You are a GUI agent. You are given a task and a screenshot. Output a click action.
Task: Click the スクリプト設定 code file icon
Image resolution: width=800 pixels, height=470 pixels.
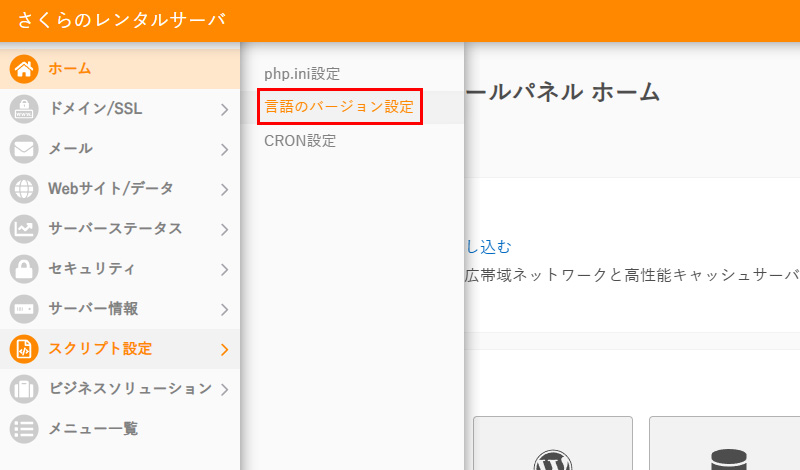[24, 349]
